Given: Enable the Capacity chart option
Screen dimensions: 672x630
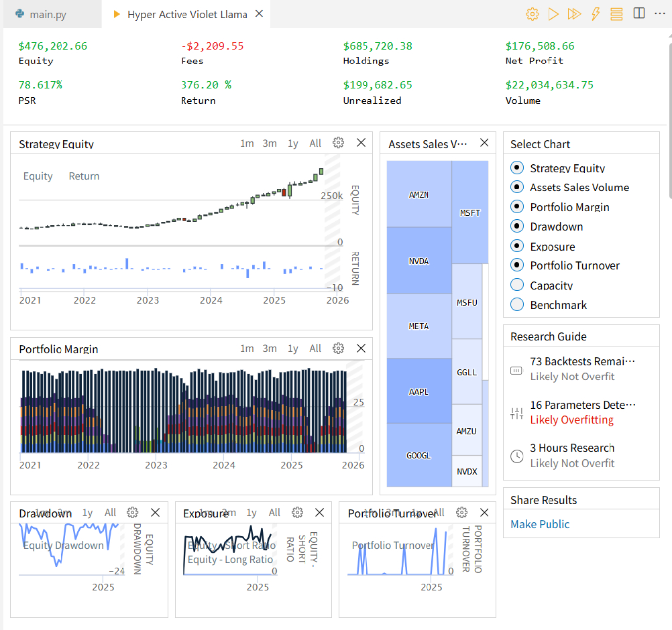Looking at the screenshot, I should click(x=516, y=286).
